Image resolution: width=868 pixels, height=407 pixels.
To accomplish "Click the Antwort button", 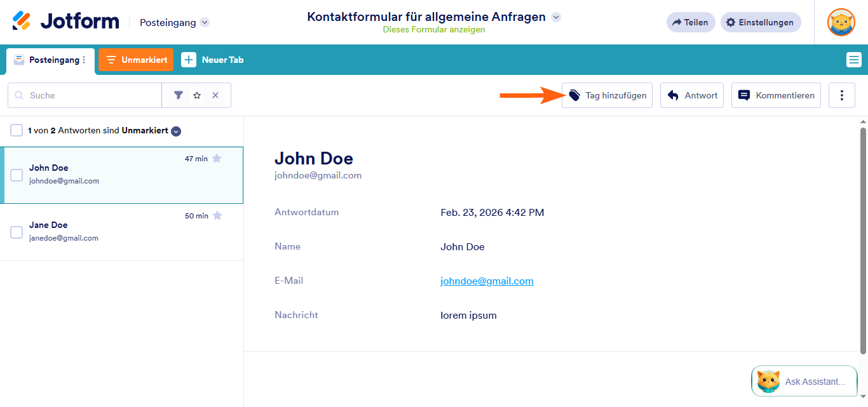I will (x=691, y=95).
